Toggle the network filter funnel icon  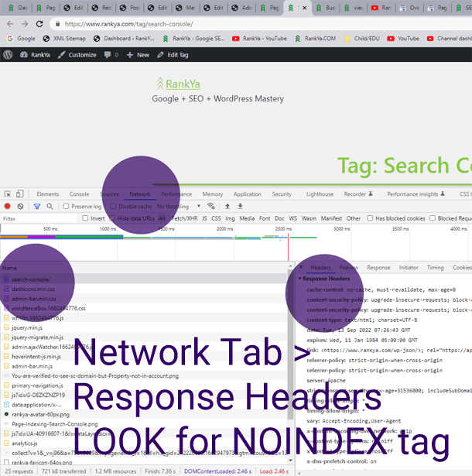click(37, 207)
